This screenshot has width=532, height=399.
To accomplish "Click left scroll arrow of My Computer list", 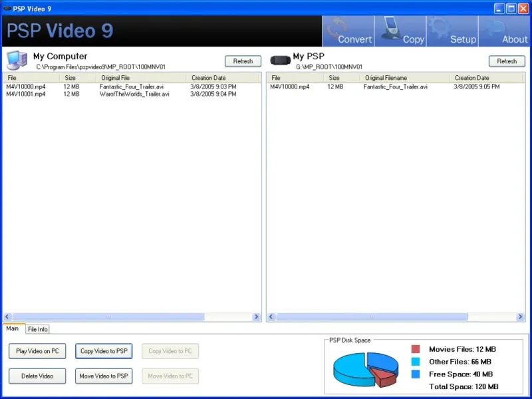I will click(7, 317).
